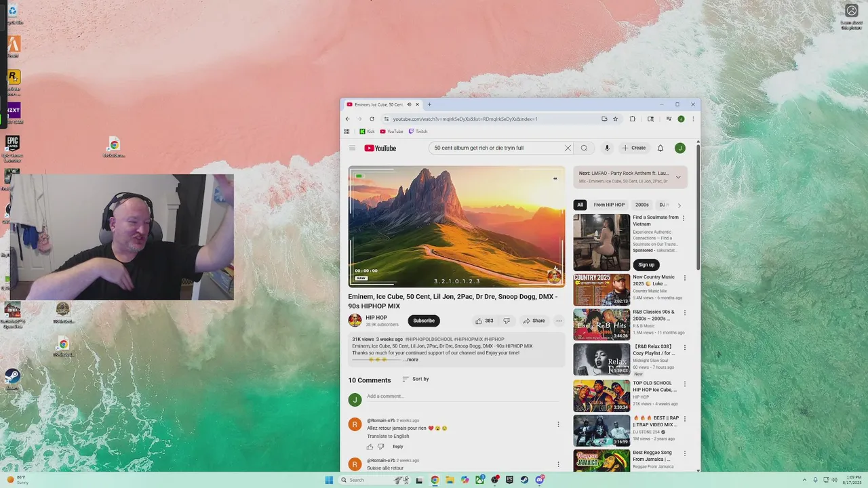Open TOP OLD SCHOOL HIP HOP video

click(601, 395)
